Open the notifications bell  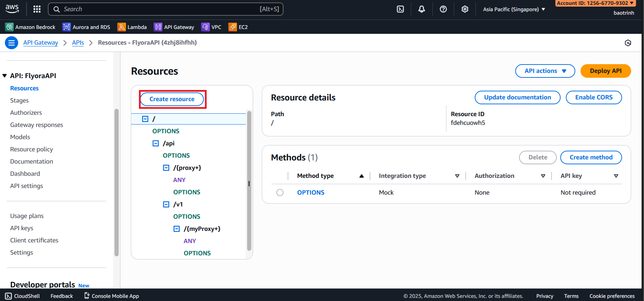coord(422,9)
